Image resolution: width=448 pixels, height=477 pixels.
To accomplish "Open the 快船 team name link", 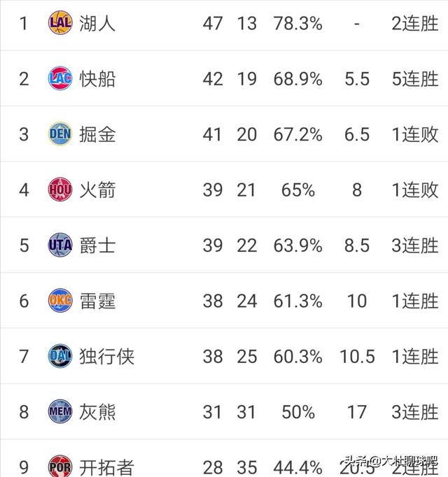I will point(97,79).
